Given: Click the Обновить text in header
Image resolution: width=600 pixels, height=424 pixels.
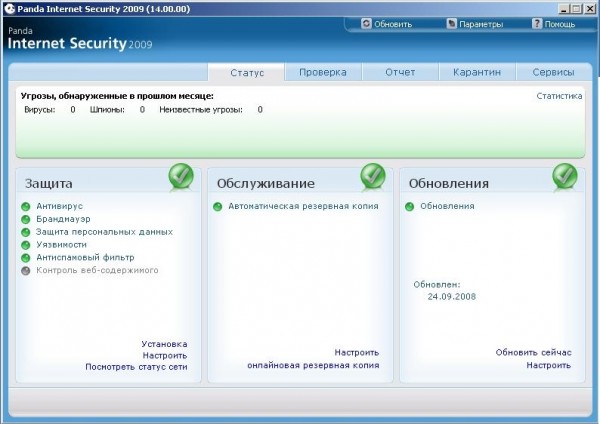Looking at the screenshot, I should [393, 24].
